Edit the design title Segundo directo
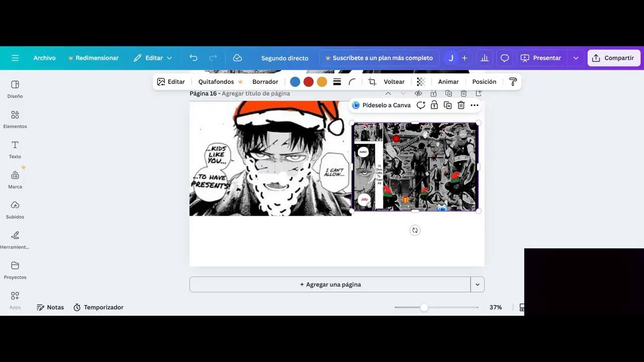This screenshot has height=362, width=644. click(x=285, y=58)
